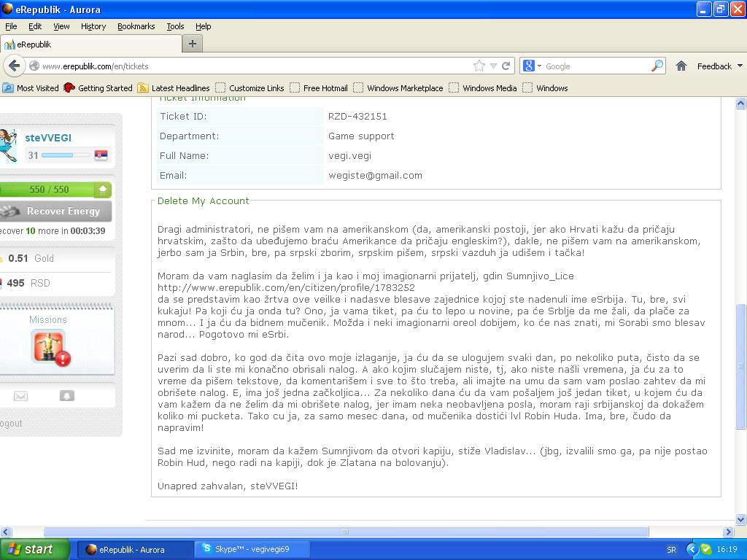Click the citizen profile URL in ticket

[286, 287]
